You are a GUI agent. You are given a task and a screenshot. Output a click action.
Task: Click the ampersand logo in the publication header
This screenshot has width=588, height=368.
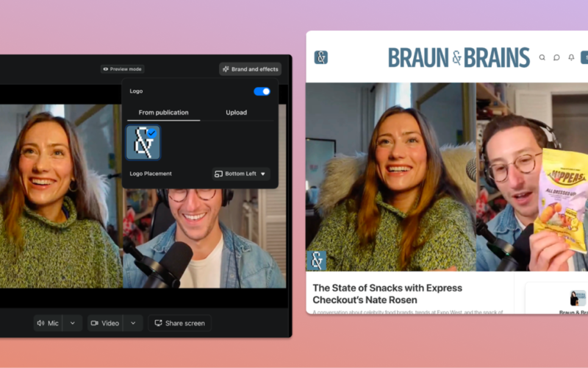click(x=320, y=57)
